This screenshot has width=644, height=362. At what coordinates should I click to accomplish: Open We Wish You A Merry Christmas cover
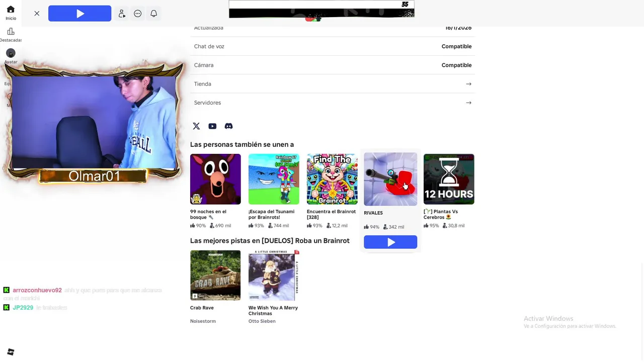tap(274, 276)
